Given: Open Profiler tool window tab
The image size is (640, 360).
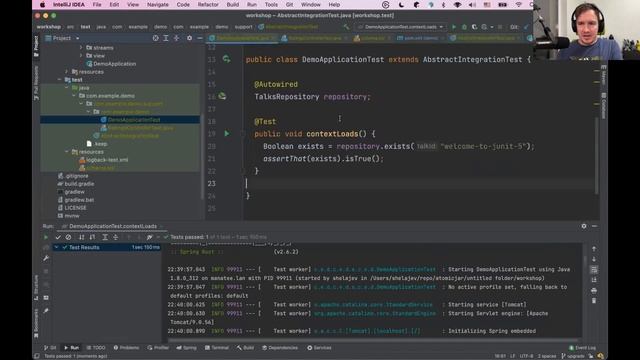Looking at the screenshot, I should click(x=158, y=348).
